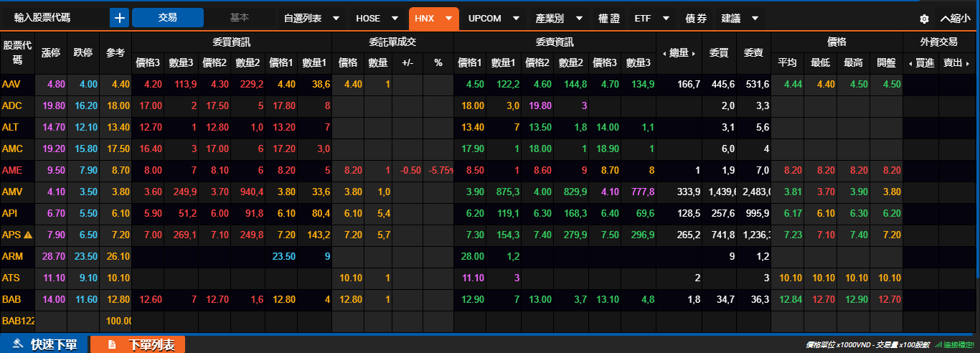Screen dimensions: 980x353
Task: Click the left arrow next to 買進
Action: coord(910,63)
